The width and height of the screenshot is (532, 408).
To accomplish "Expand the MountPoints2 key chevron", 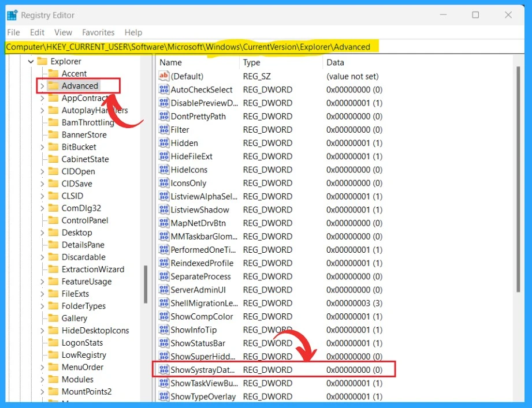I will coord(42,392).
